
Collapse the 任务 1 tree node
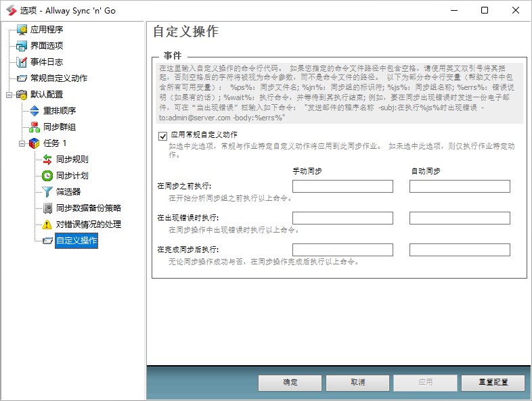coord(22,144)
